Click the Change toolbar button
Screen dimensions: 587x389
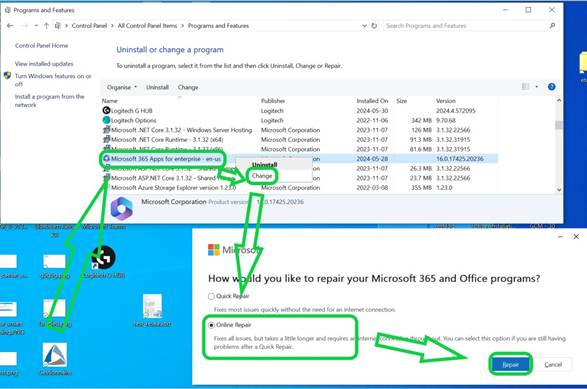coord(188,87)
